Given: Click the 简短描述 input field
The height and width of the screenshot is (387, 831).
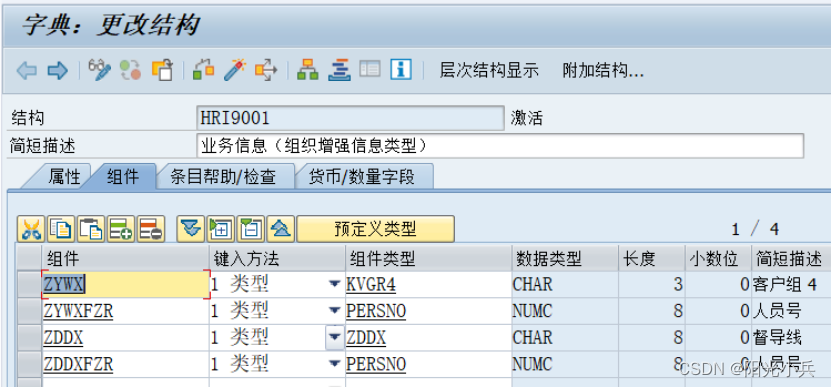Looking at the screenshot, I should pos(500,146).
